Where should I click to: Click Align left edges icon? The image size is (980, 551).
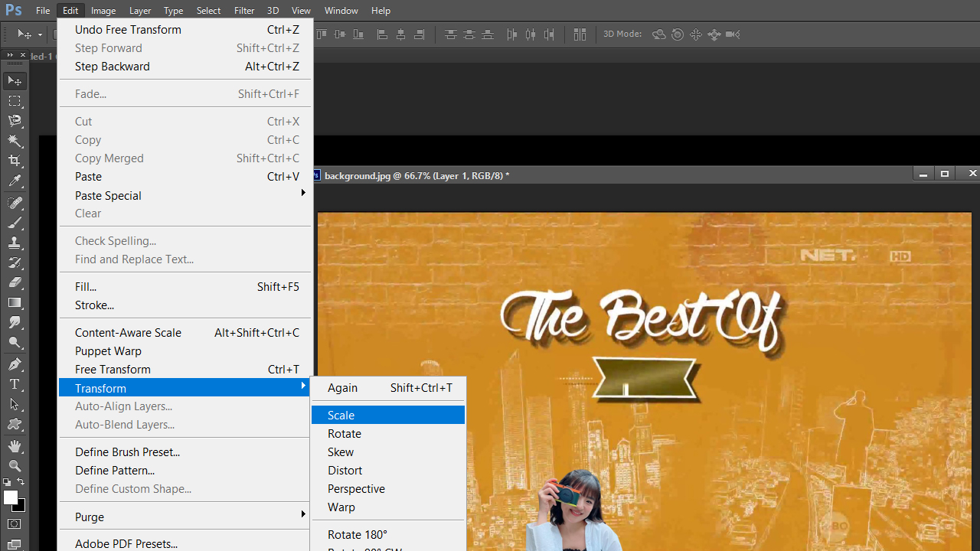point(382,34)
